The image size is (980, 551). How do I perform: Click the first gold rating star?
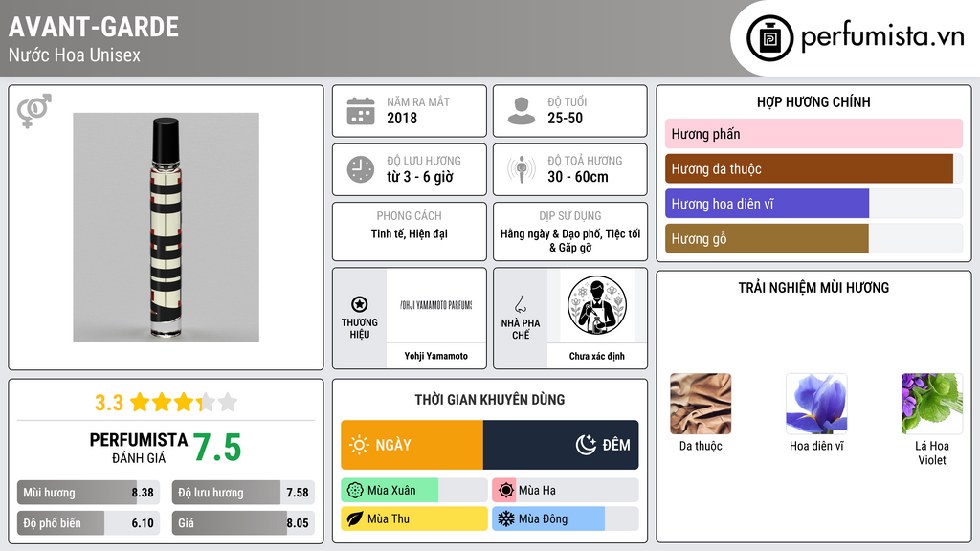click(x=140, y=402)
